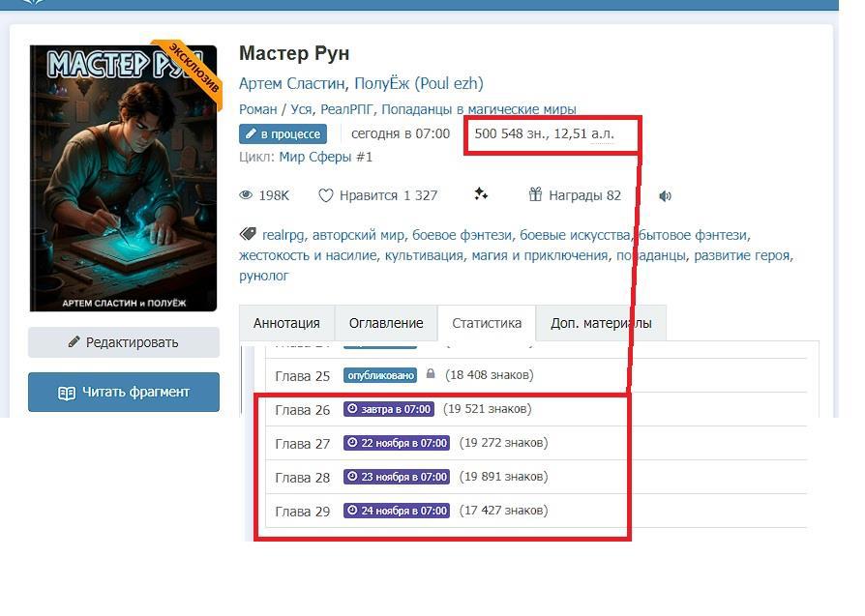Click the Уся genre link
The width and height of the screenshot is (865, 616).
(x=301, y=109)
